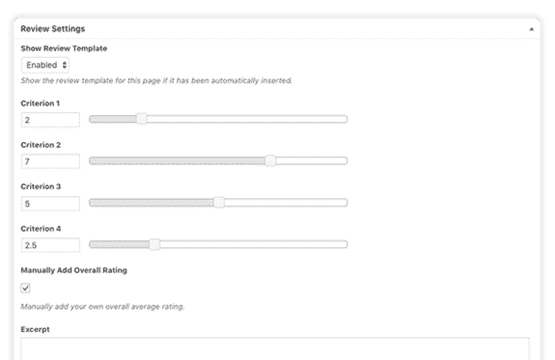Click the Criterion 4 slider handle
The image size is (555, 360).
click(154, 244)
